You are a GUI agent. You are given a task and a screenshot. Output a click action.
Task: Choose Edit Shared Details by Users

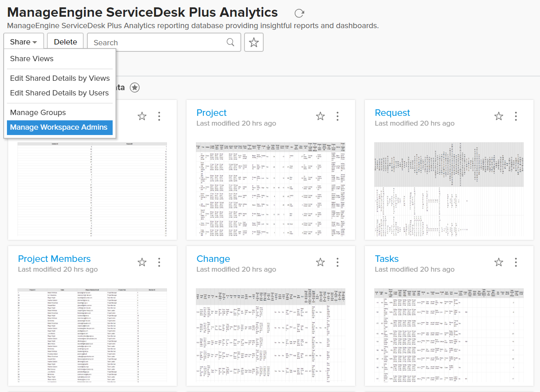coord(60,93)
